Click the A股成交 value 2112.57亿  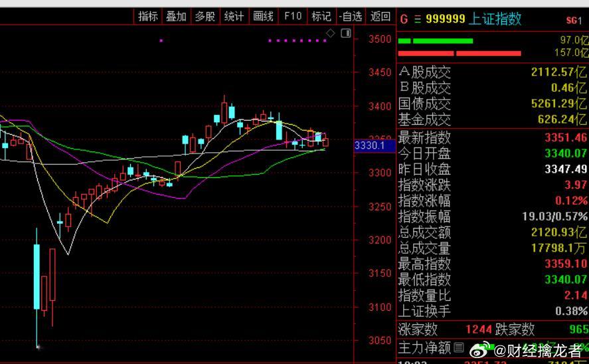(558, 72)
